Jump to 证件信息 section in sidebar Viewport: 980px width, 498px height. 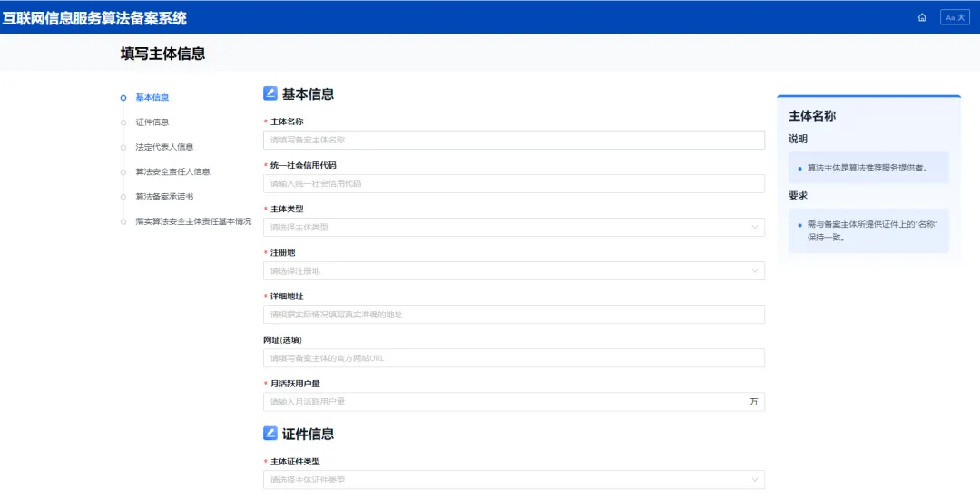[152, 122]
